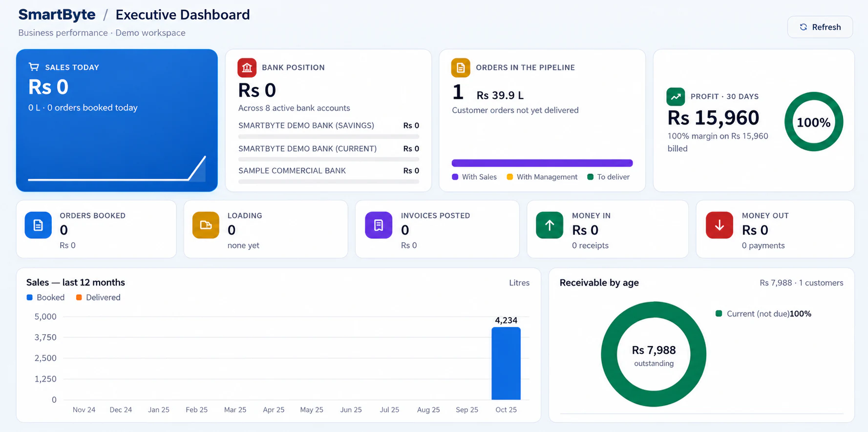Click the 0 receipts text in Money In
868x432 pixels.
tap(590, 246)
